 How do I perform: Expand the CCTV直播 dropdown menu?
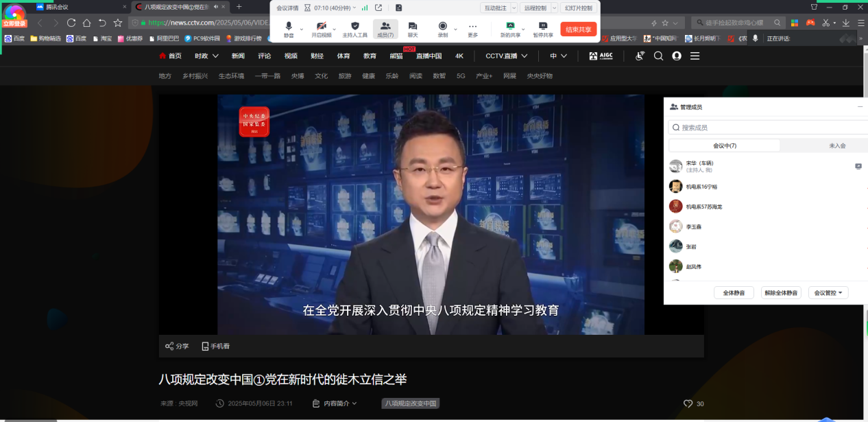tap(525, 56)
